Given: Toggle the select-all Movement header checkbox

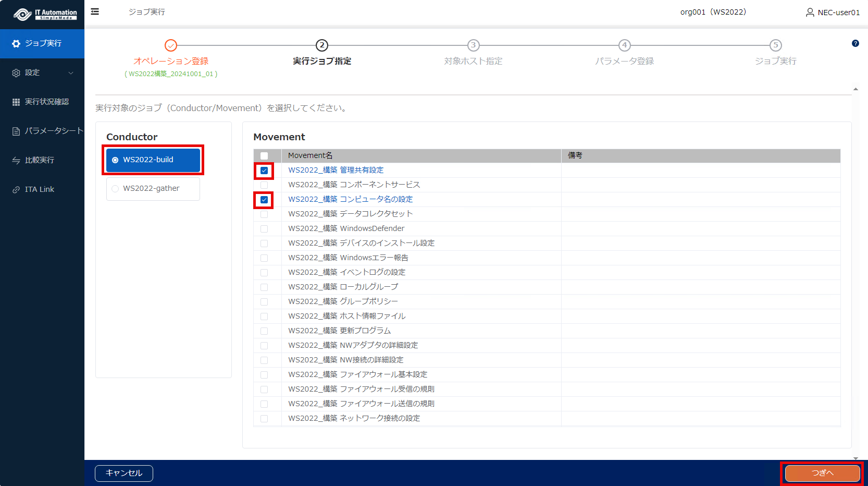Looking at the screenshot, I should [264, 156].
